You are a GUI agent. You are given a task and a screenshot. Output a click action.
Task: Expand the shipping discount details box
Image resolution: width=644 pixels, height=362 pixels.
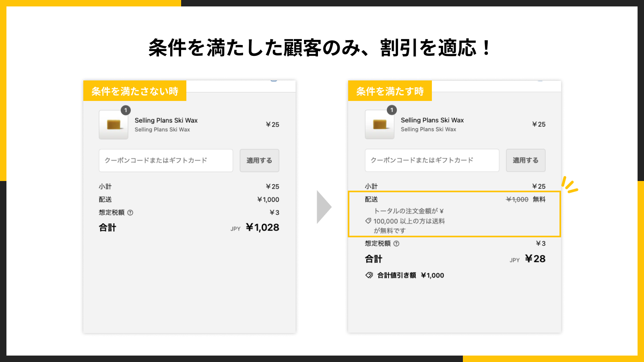point(455,214)
